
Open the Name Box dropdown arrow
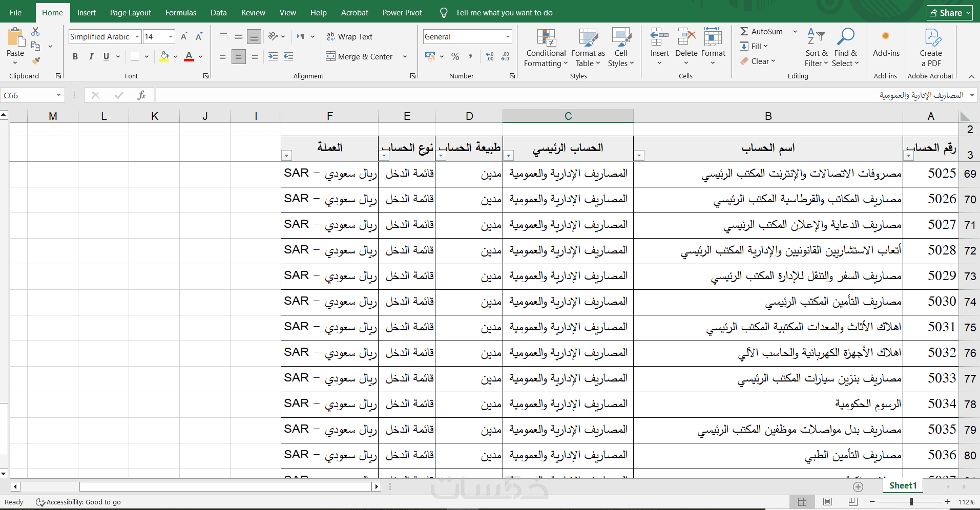pyautogui.click(x=58, y=95)
